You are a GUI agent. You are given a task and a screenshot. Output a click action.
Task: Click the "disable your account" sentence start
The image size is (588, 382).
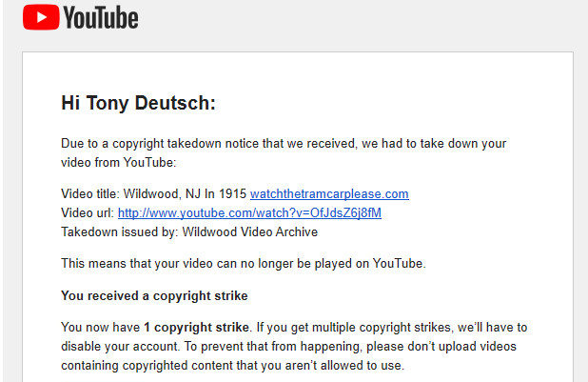120,347
